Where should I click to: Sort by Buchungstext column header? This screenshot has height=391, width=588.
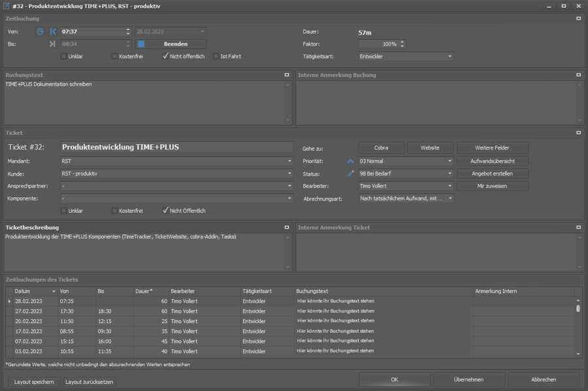click(384, 291)
